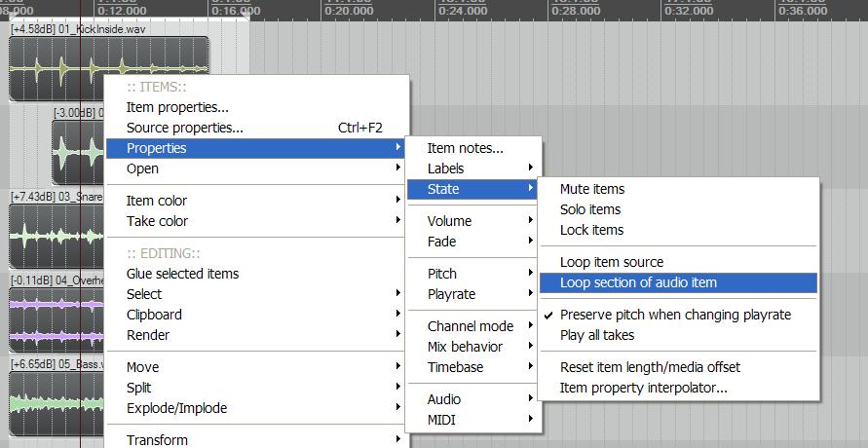This screenshot has height=448, width=868.
Task: Toggle Preserve pitch when changing playrate
Action: [675, 315]
